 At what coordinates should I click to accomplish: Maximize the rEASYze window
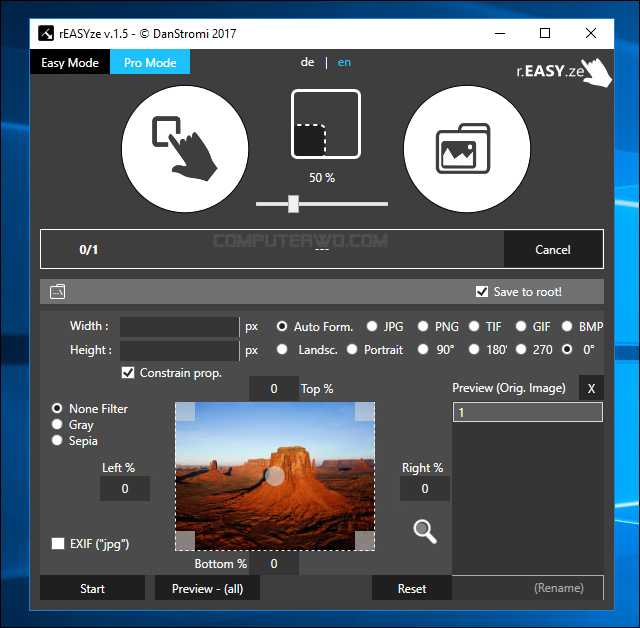[x=545, y=33]
